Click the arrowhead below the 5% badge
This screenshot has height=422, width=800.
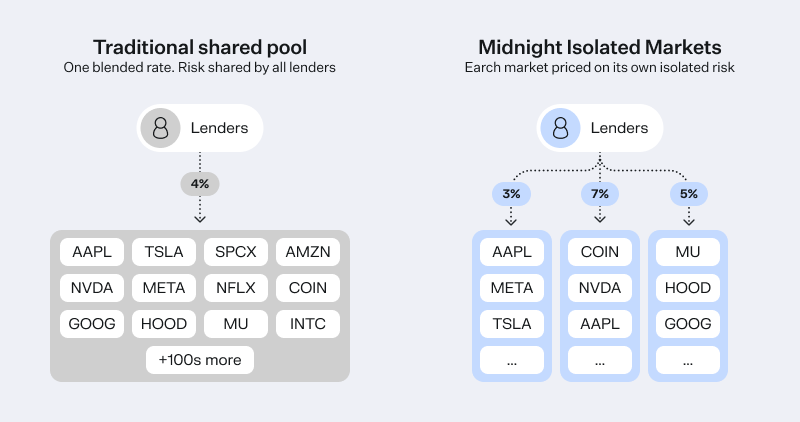pyautogui.click(x=689, y=221)
